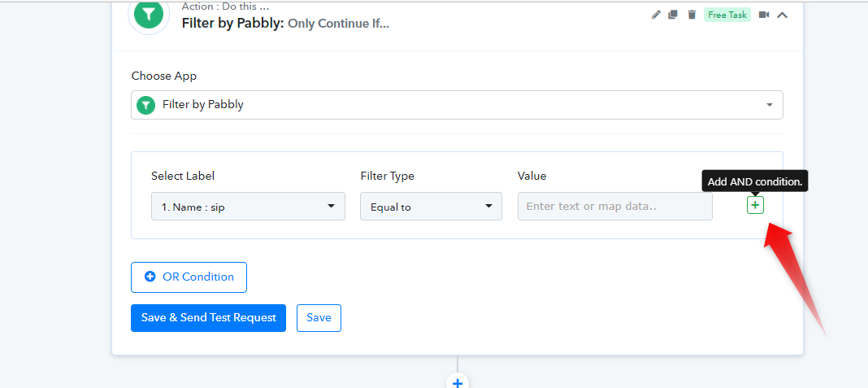Image resolution: width=868 pixels, height=388 pixels.
Task: Collapse the Filter by Pabbly step chevron
Action: 782,15
